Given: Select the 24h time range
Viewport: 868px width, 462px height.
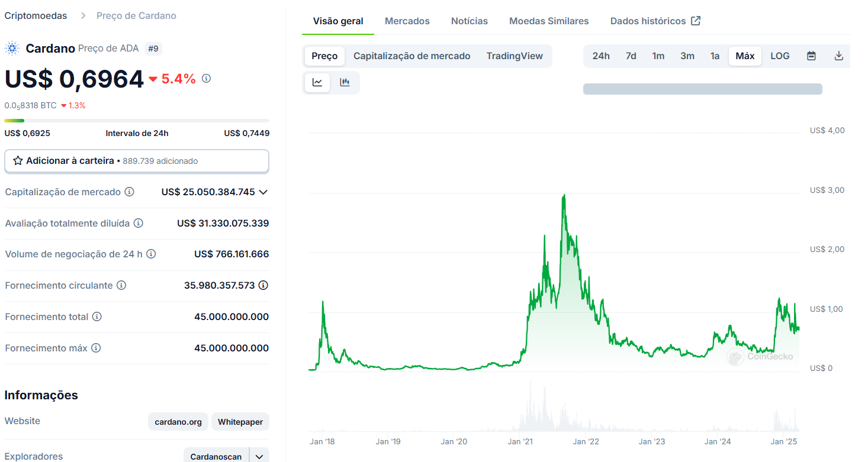Looking at the screenshot, I should coord(601,56).
